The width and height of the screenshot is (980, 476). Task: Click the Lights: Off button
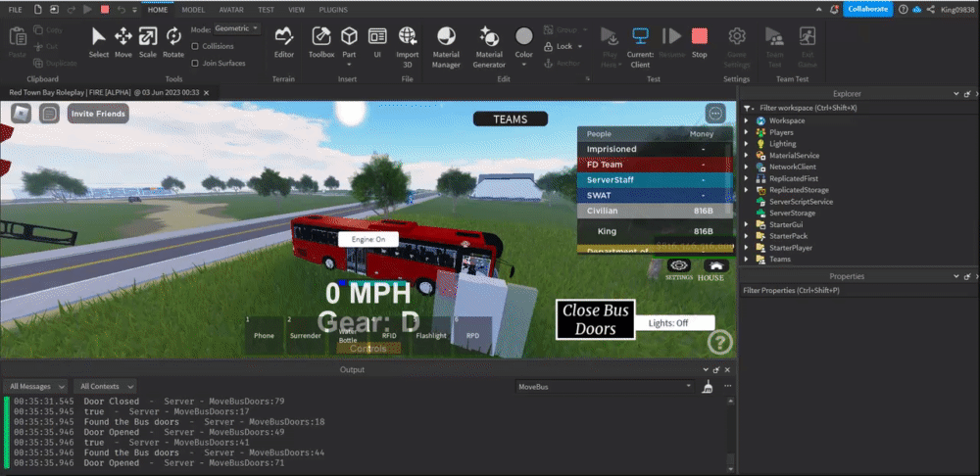674,323
